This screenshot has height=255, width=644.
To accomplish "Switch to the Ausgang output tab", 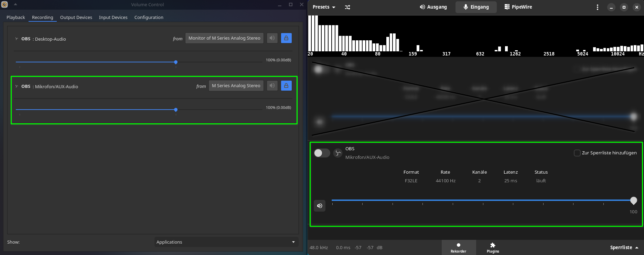I will tap(433, 7).
